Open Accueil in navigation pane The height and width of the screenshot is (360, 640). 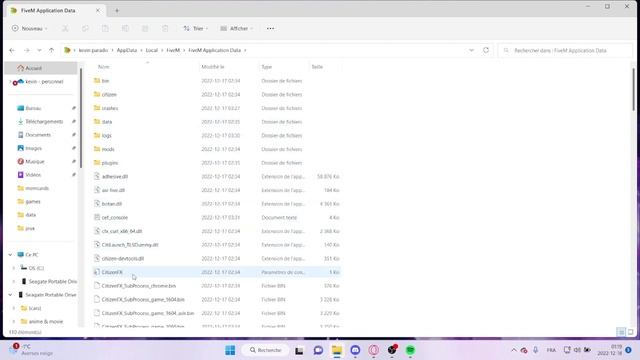[x=41, y=68]
